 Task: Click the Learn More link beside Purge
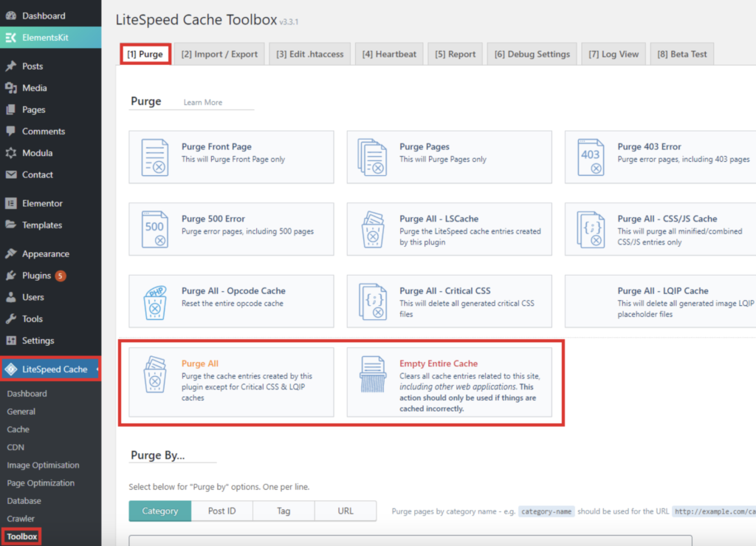pyautogui.click(x=202, y=102)
